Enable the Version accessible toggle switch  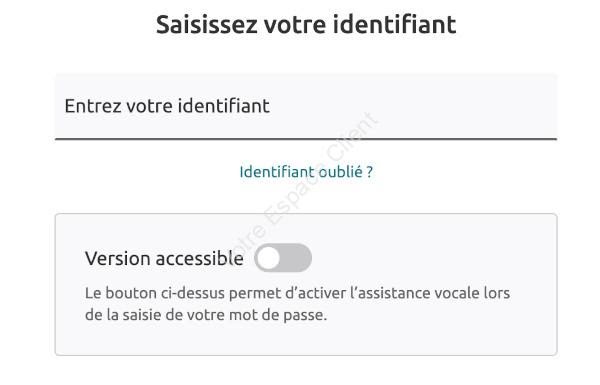(283, 258)
